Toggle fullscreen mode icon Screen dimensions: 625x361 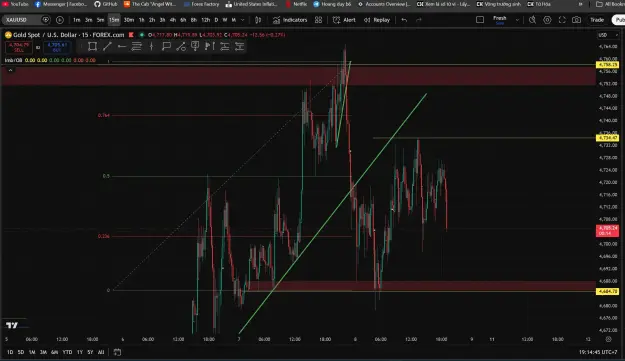pos(562,20)
